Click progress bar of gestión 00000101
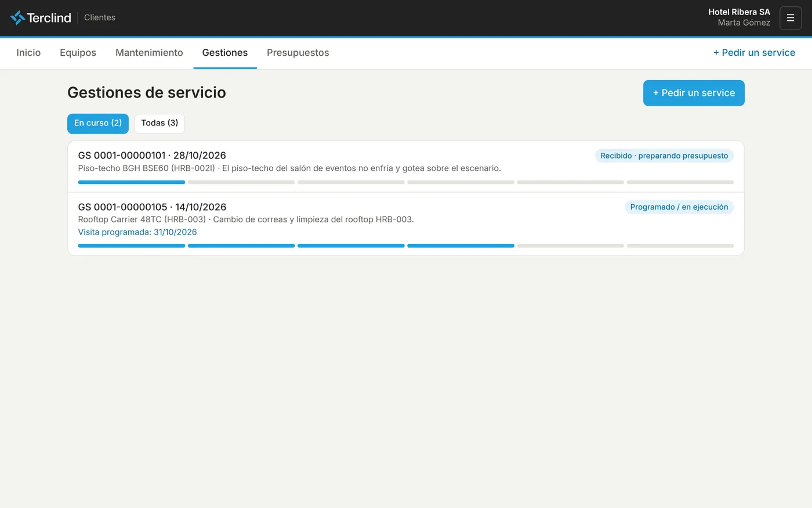This screenshot has height=508, width=812. pos(406,182)
